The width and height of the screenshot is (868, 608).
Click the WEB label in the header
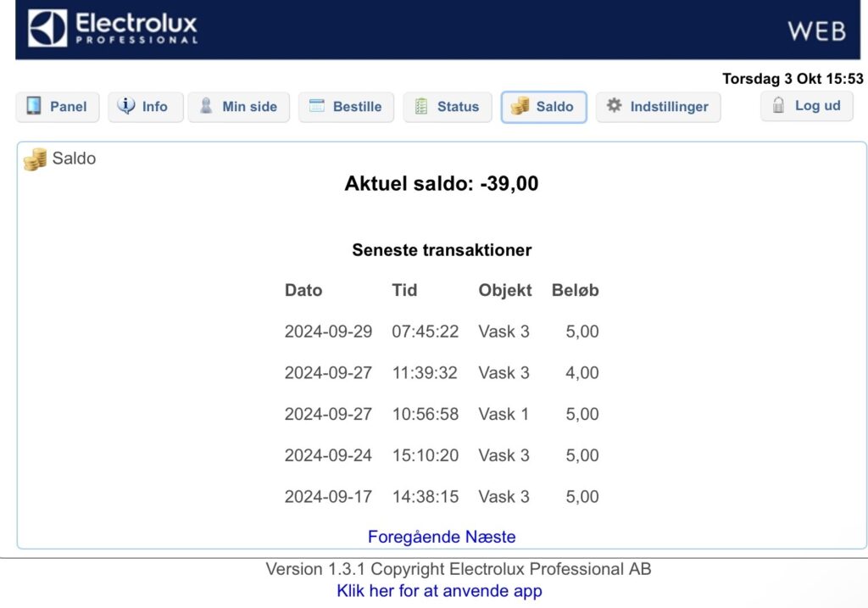(816, 31)
